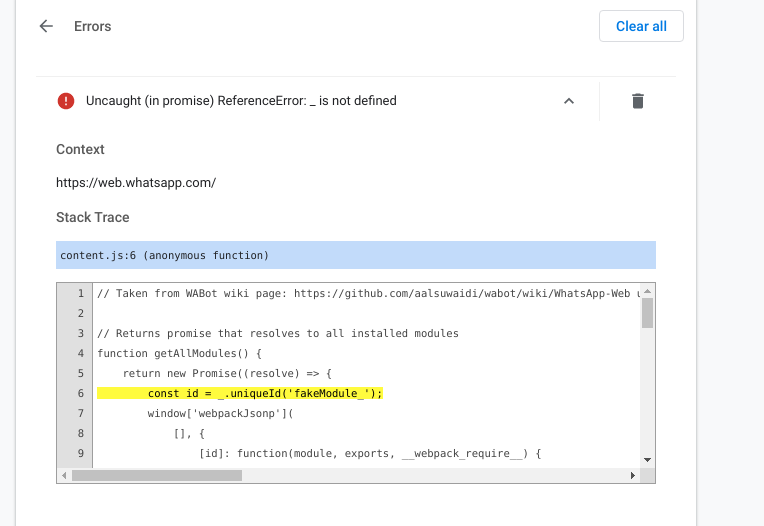764x526 pixels.
Task: Delete the error with the trash icon
Action: point(638,101)
